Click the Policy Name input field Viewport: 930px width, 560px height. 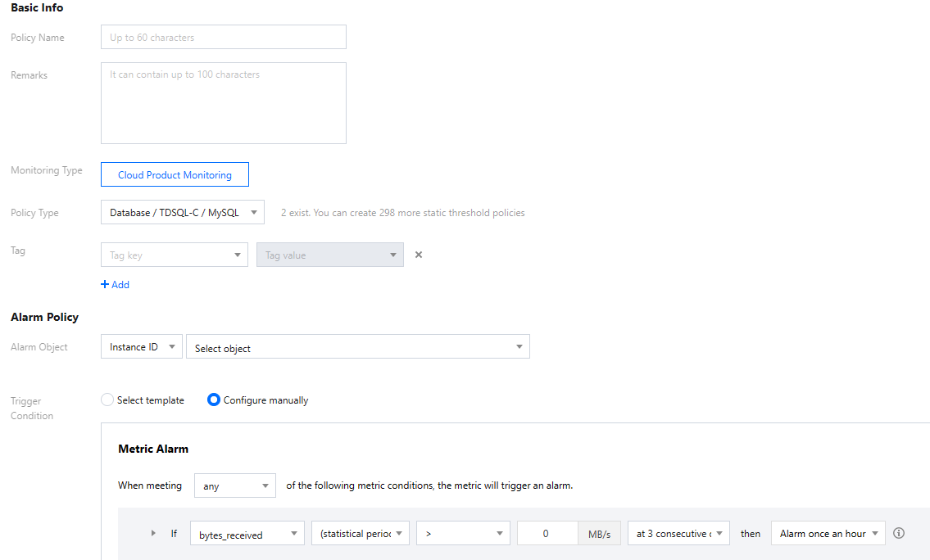pos(223,38)
